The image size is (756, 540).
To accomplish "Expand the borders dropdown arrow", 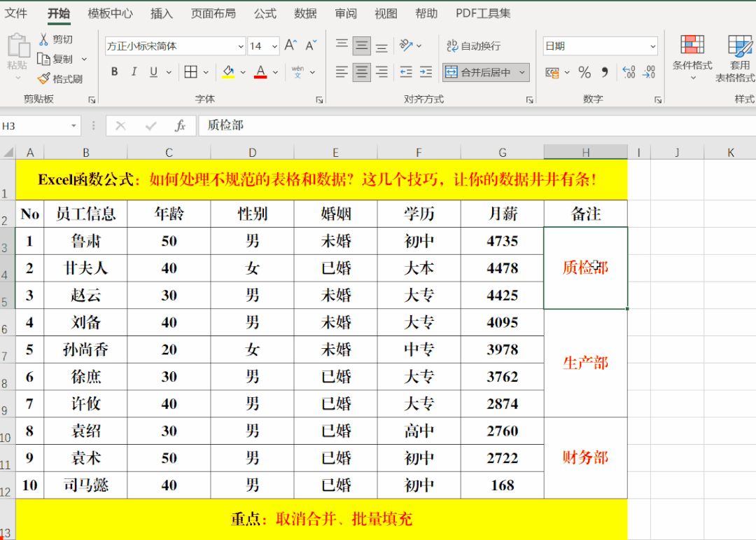I will point(206,72).
